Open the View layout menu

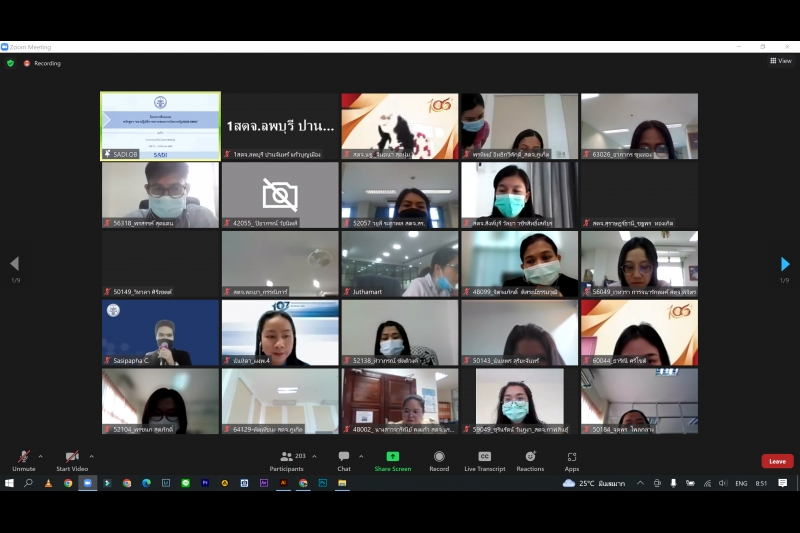tap(780, 61)
